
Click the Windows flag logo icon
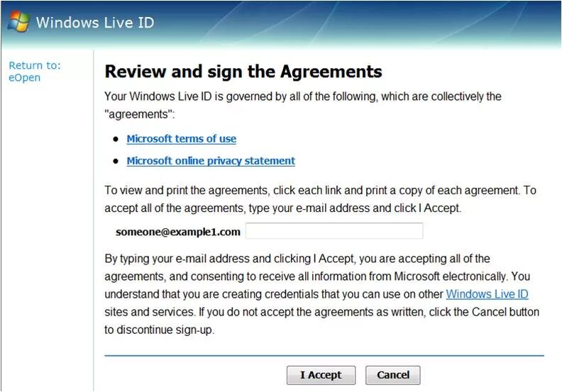(18, 21)
